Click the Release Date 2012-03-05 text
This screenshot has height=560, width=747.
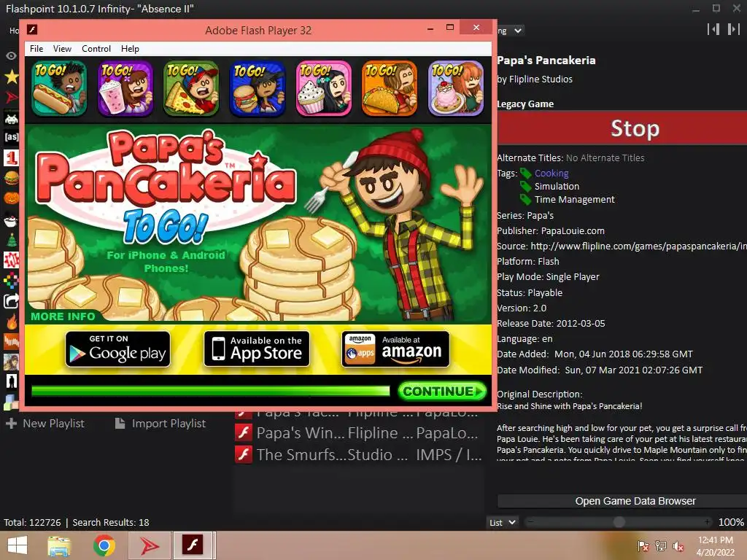551,323
